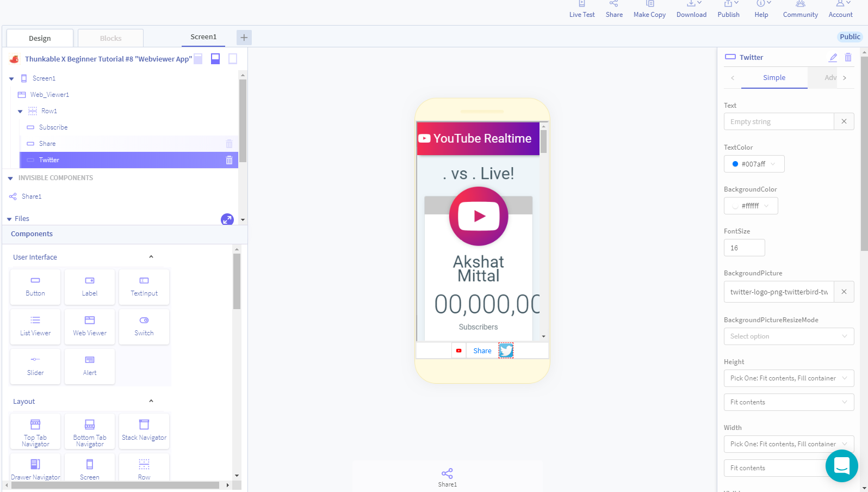Open the TextColor #007aff picker
Image resolution: width=868 pixels, height=492 pixels.
pos(754,164)
